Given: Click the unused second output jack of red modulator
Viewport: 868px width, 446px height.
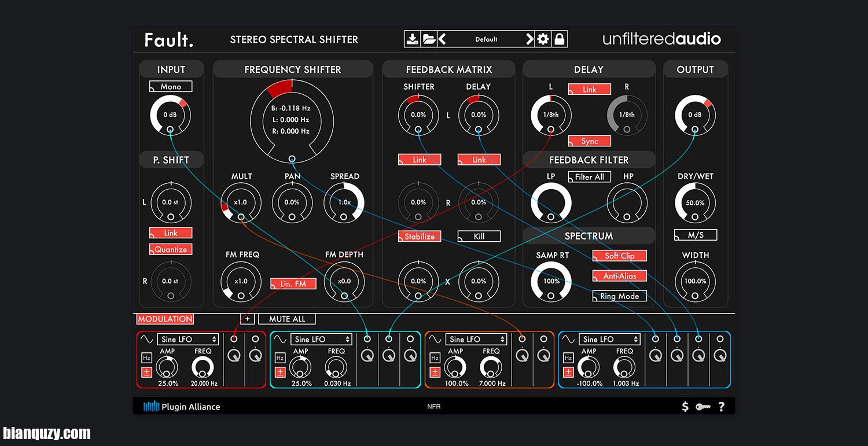Looking at the screenshot, I should point(256,339).
